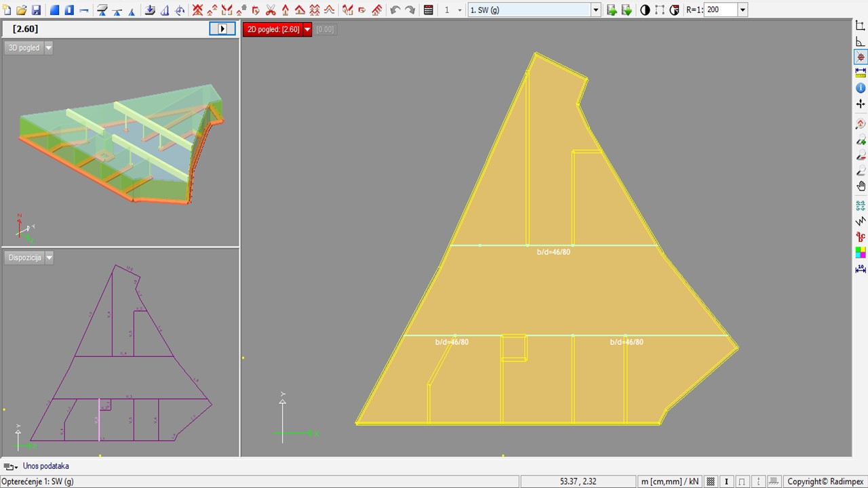868x488 pixels.
Task: Click the green up-arrow load case icon
Action: tap(612, 10)
